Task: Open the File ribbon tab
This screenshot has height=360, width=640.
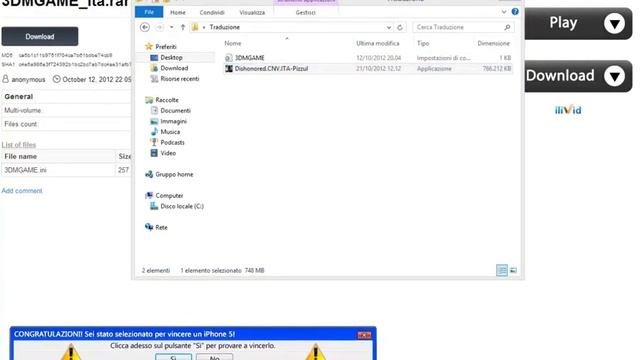Action: point(149,12)
